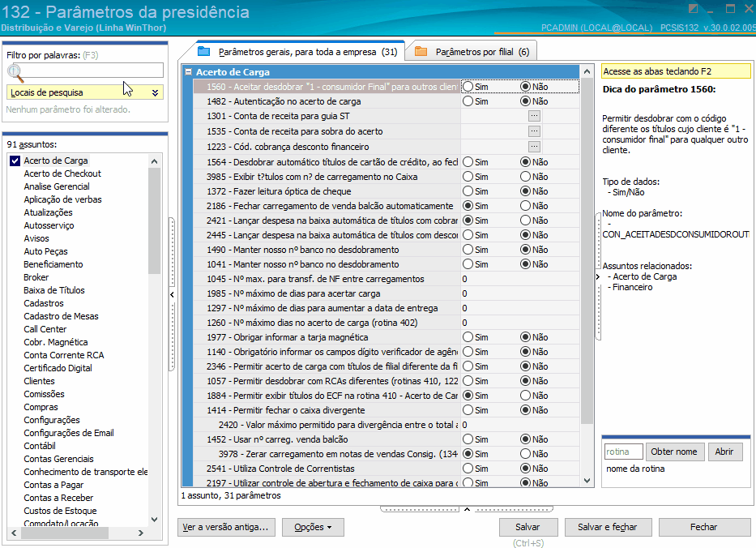This screenshot has height=548, width=756.
Task: Select Não for parameter 1452 venda balcão
Action: 526,439
